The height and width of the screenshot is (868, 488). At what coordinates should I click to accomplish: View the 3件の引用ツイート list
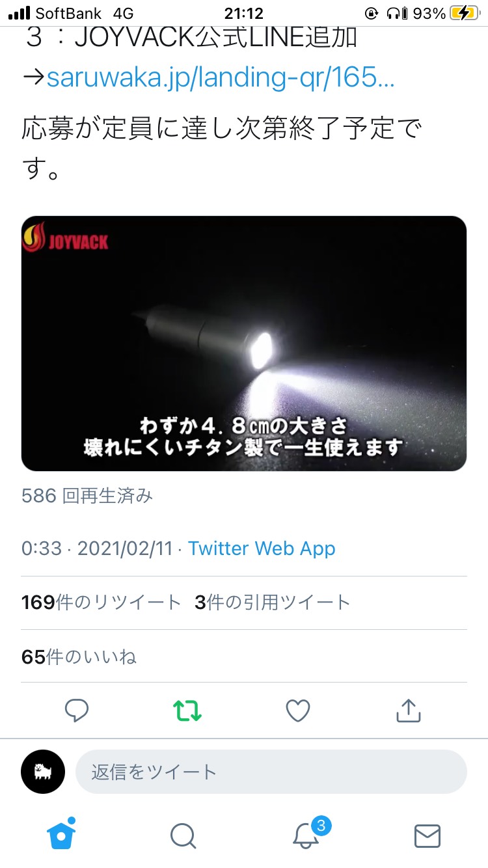[272, 603]
